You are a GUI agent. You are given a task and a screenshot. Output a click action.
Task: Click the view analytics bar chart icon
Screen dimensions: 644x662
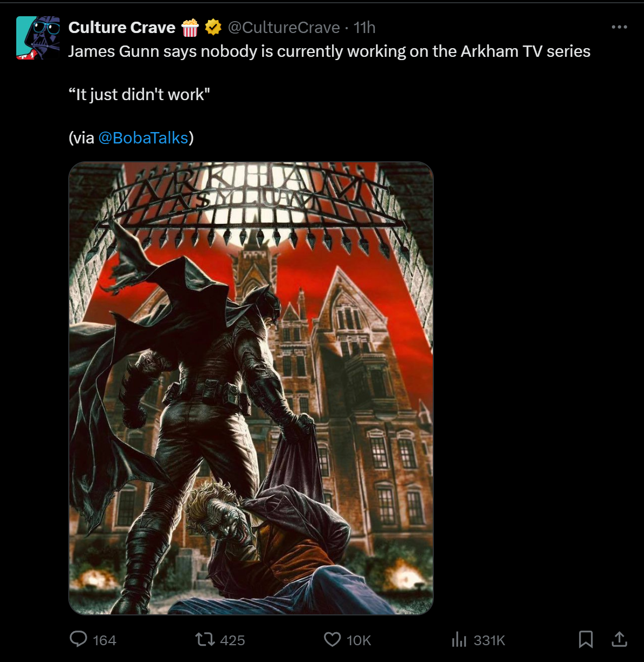459,640
